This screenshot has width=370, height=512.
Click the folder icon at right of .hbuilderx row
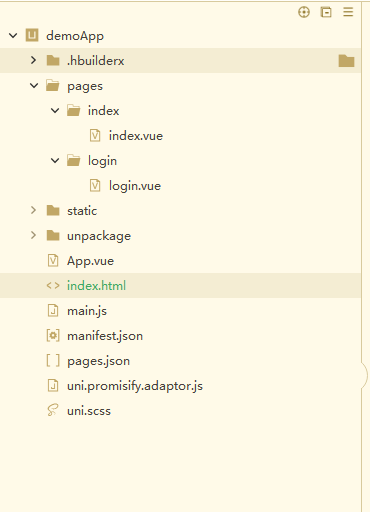[x=346, y=61]
